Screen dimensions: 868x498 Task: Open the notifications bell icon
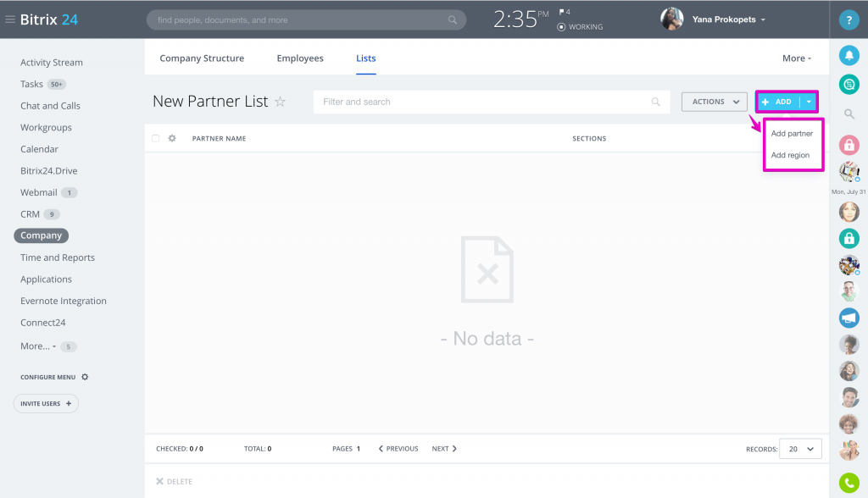[849, 55]
